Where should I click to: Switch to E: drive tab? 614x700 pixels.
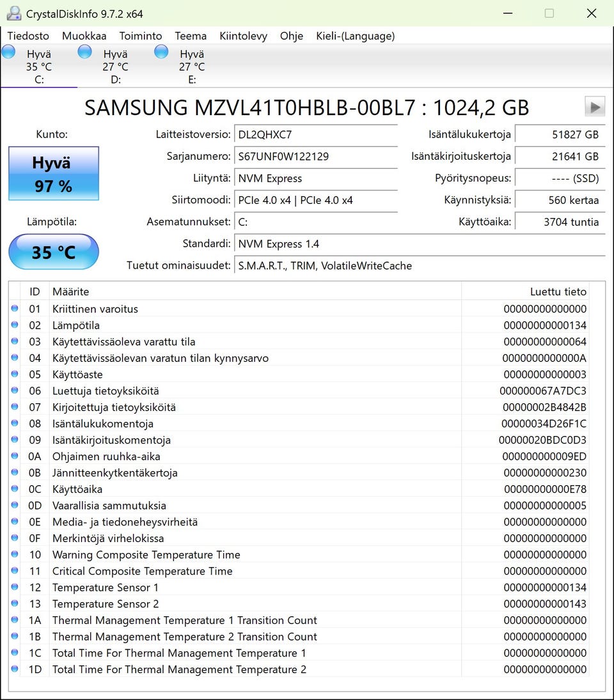[192, 66]
